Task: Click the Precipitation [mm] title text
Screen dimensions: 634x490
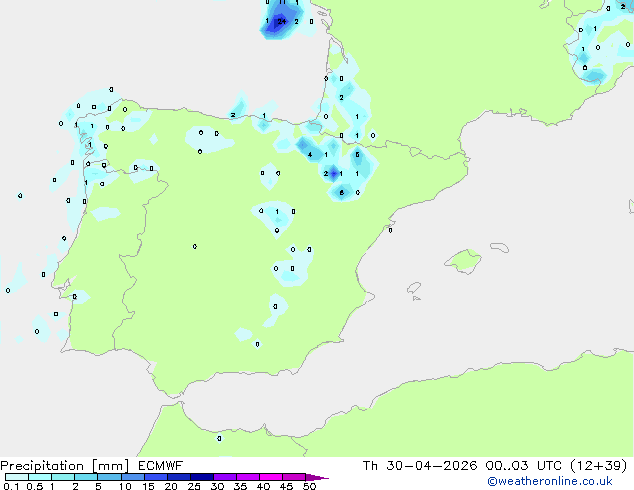Action: point(65,466)
